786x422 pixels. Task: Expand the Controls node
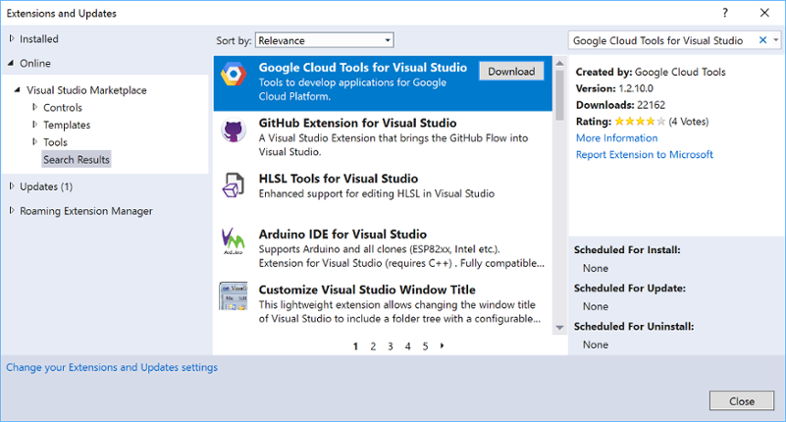tap(35, 107)
